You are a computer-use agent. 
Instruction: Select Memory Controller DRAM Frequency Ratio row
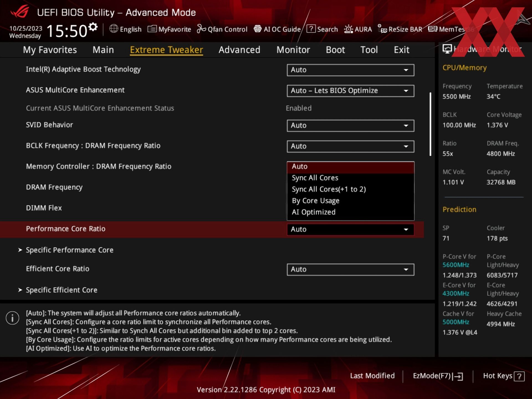pos(99,167)
